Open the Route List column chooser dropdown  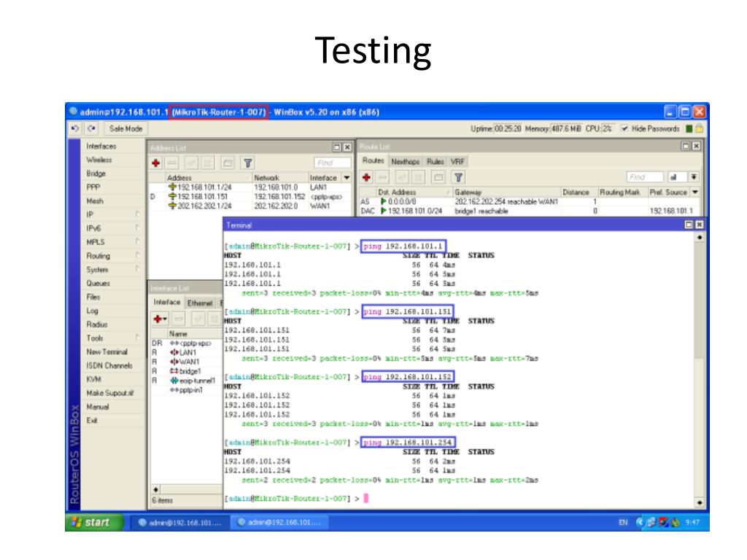pos(695,192)
